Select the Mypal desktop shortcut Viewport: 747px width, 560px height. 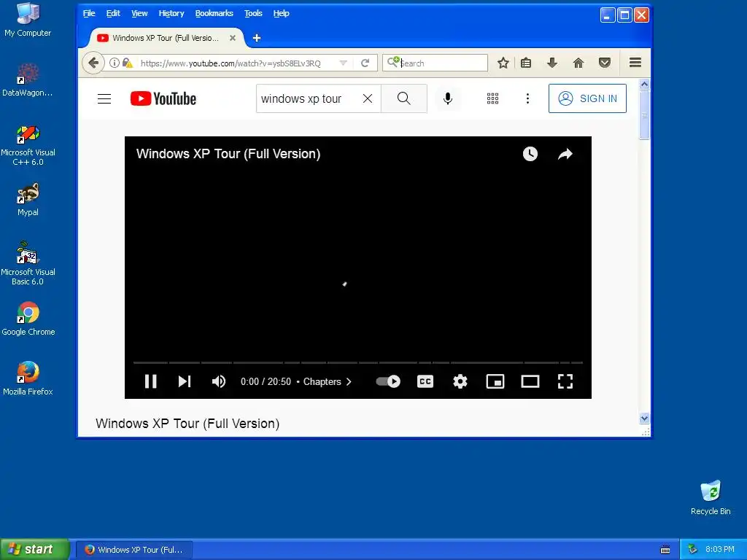pyautogui.click(x=28, y=200)
